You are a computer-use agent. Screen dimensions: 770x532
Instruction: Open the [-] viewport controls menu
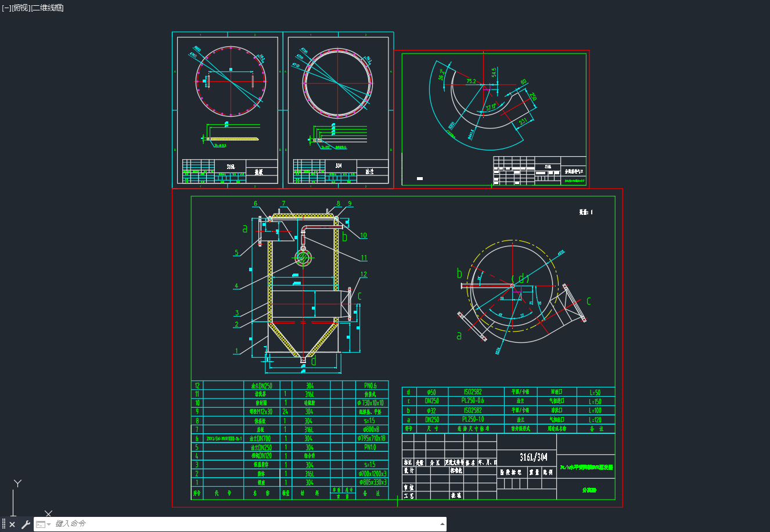pos(6,8)
